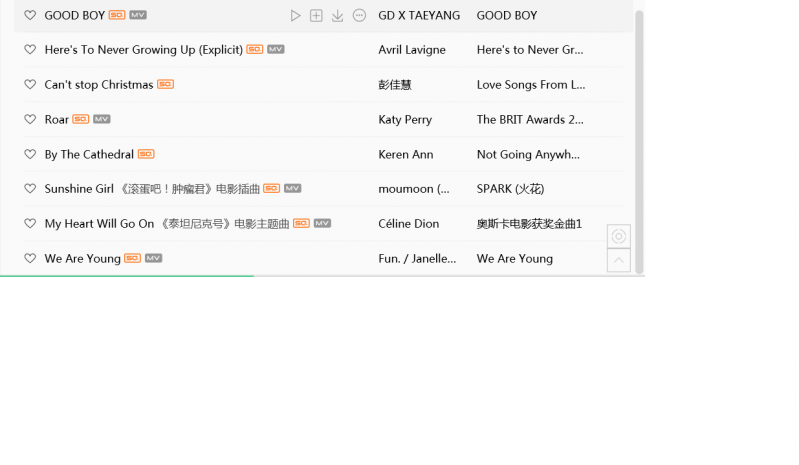This screenshot has height=465, width=799.
Task: Select the My Heart Will Go On title
Action: coord(99,224)
